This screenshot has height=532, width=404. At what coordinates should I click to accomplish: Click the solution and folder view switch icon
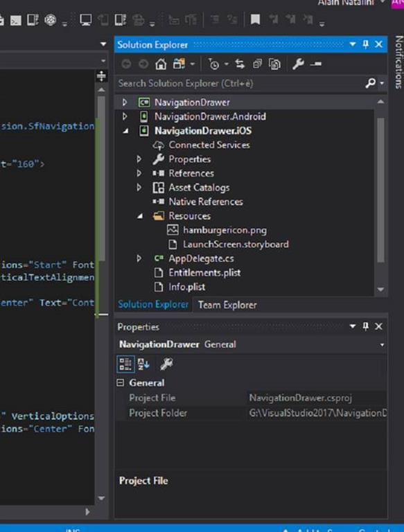pos(179,64)
